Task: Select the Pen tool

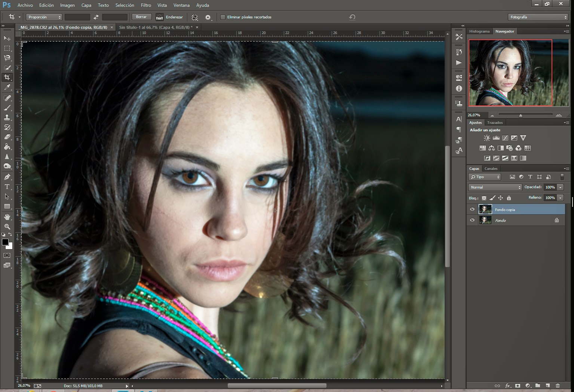Action: click(x=7, y=177)
